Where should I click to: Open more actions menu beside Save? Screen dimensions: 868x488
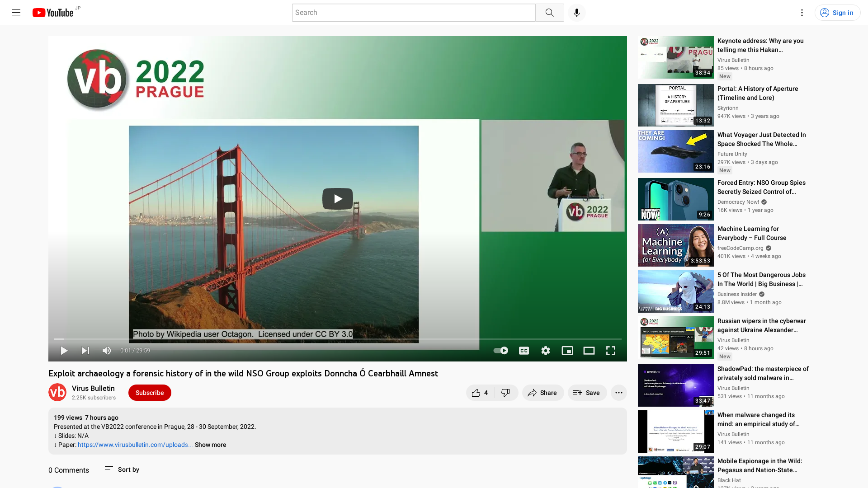pos(618,393)
